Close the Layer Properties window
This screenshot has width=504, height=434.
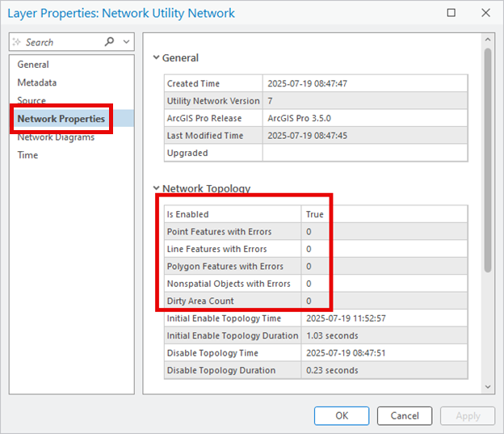(x=485, y=13)
